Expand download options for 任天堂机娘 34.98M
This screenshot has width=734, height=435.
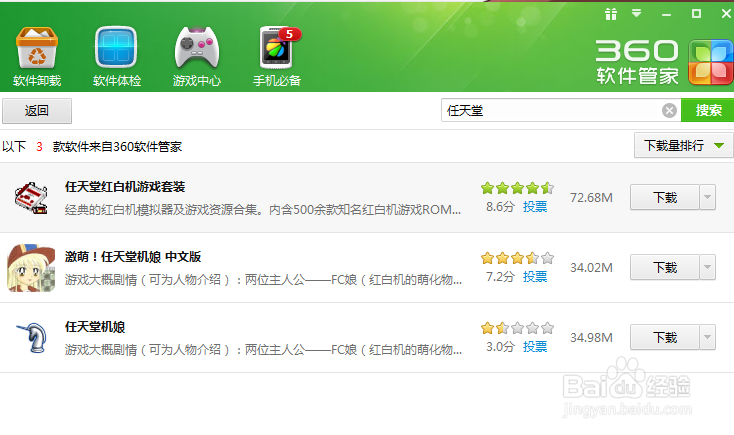click(707, 337)
